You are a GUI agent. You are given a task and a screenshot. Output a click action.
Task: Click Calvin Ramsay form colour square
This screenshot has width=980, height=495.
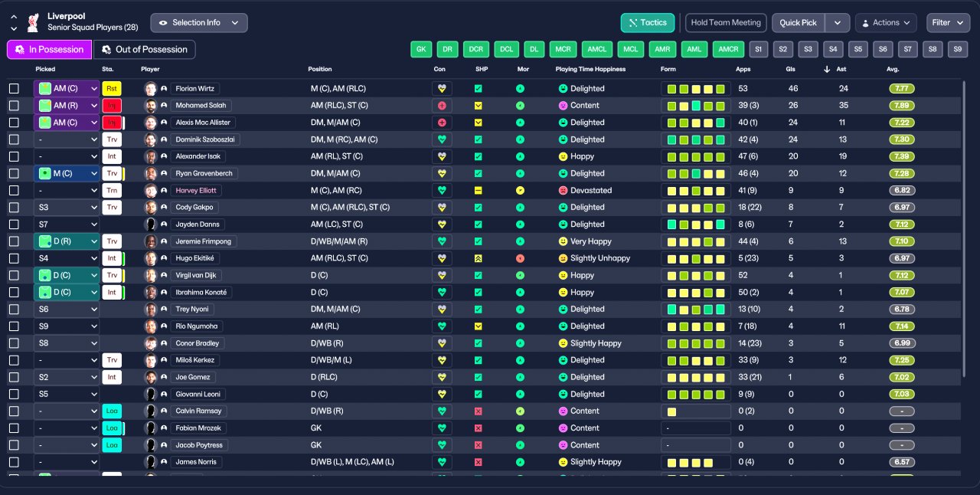(x=672, y=411)
